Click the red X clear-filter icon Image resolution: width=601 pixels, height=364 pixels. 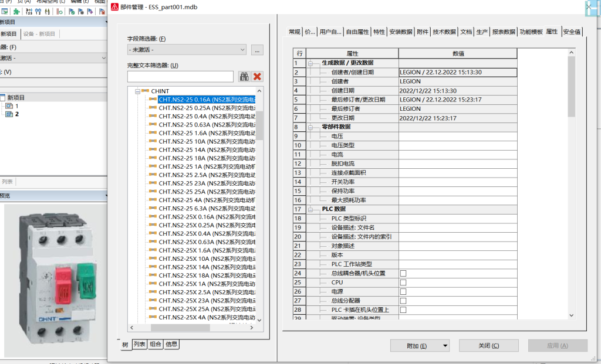click(x=257, y=77)
